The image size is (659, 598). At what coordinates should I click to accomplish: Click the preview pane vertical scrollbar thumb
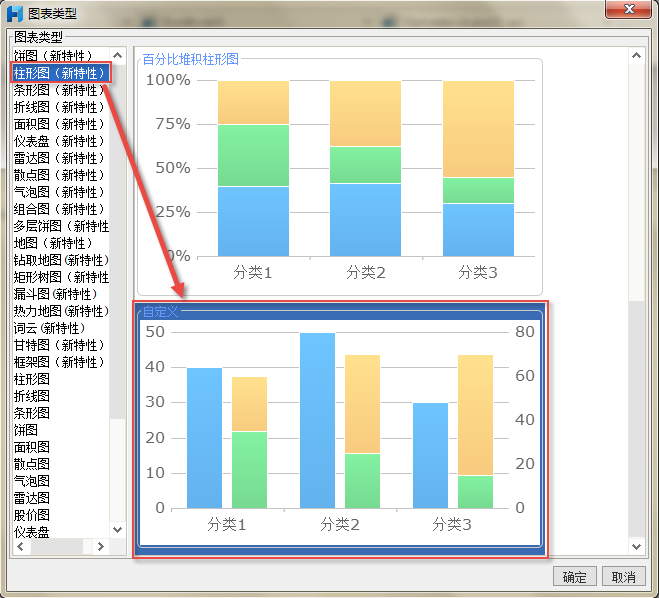point(636,419)
